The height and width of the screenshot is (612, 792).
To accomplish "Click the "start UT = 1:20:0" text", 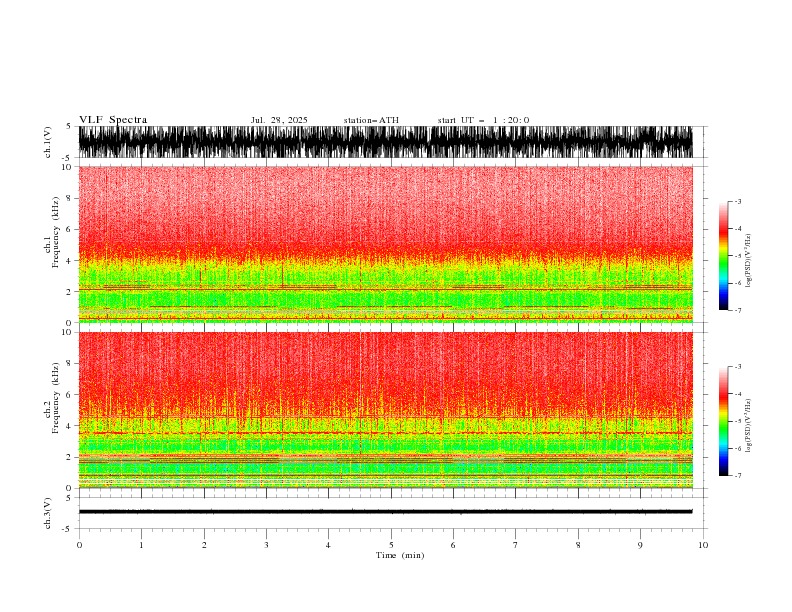I will 483,120.
